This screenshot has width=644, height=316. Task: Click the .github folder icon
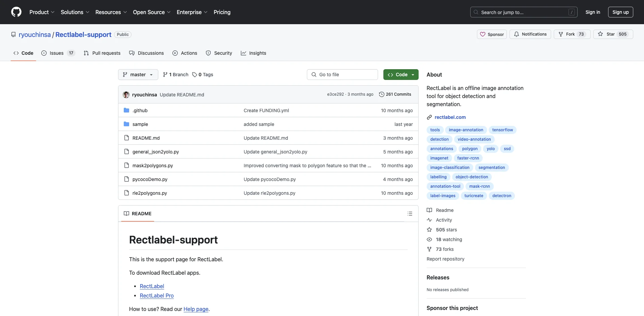click(126, 110)
